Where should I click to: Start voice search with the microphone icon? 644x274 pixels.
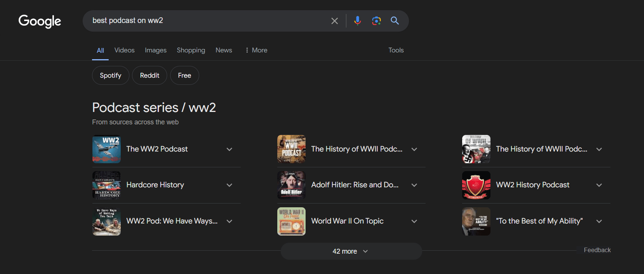pyautogui.click(x=358, y=21)
